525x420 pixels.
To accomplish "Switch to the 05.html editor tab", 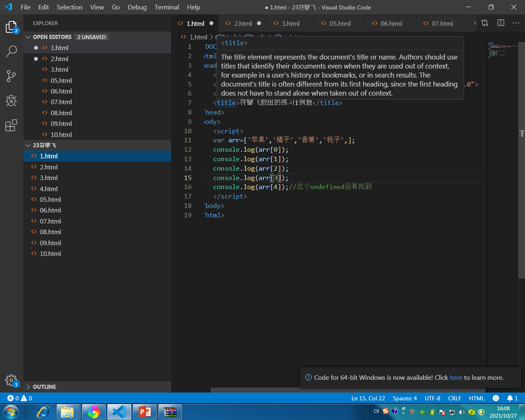I will [340, 23].
